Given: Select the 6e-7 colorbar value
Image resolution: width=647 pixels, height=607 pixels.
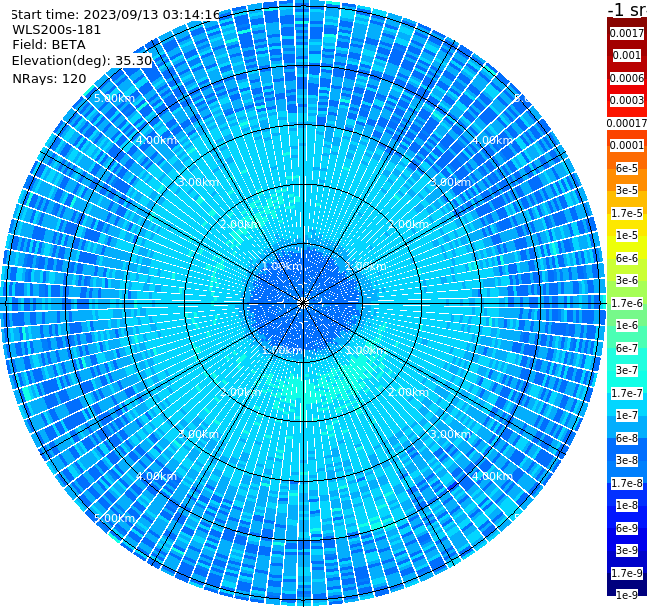Looking at the screenshot, I should 627,348.
